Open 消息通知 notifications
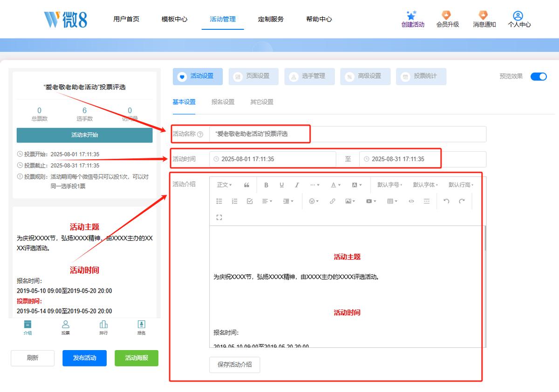Image resolution: width=559 pixels, height=392 pixels. pyautogui.click(x=484, y=20)
